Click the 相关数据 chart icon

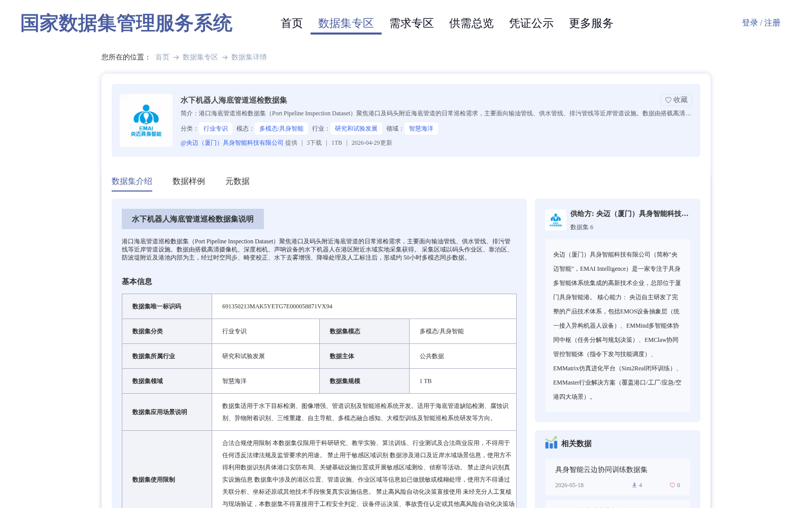click(551, 443)
